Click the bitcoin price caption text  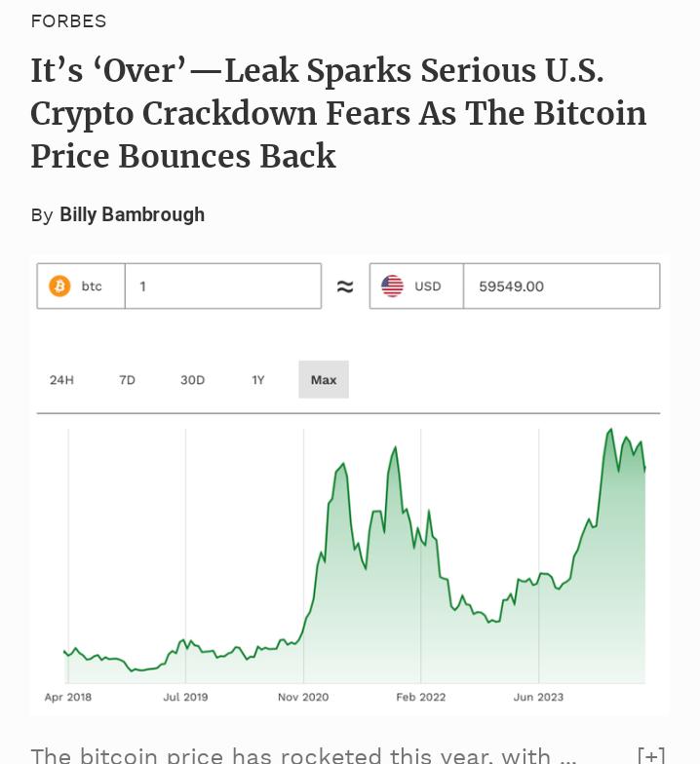[x=303, y=754]
